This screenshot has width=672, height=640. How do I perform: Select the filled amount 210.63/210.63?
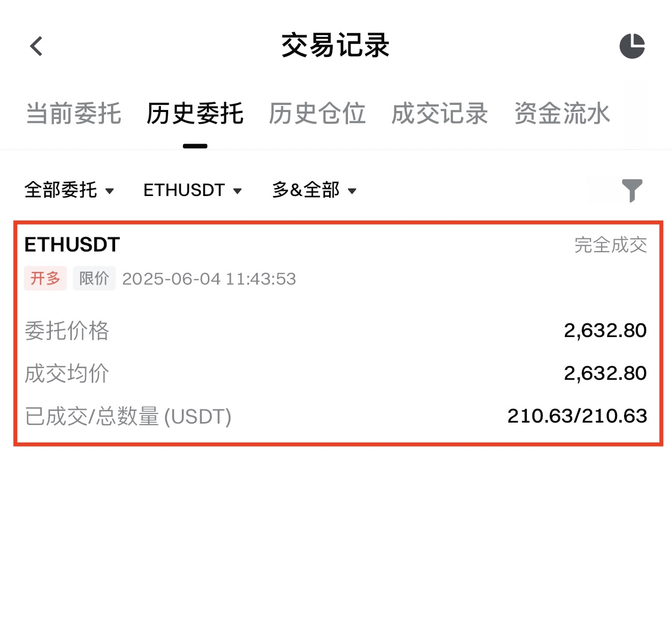[x=577, y=416]
